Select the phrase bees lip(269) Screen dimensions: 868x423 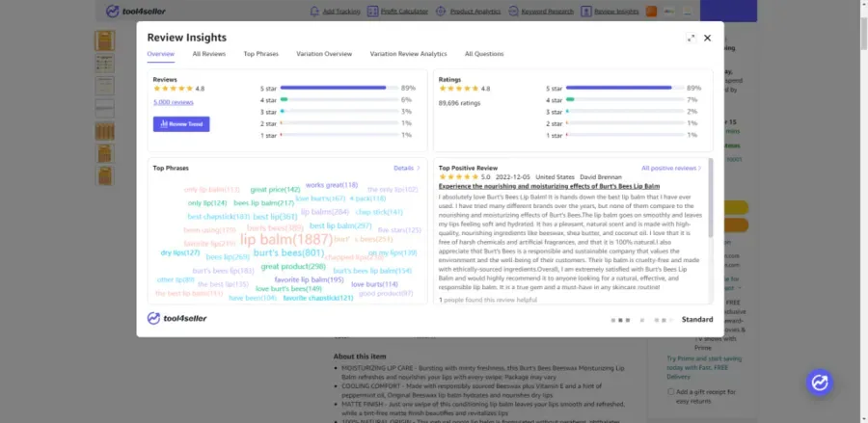click(x=228, y=257)
